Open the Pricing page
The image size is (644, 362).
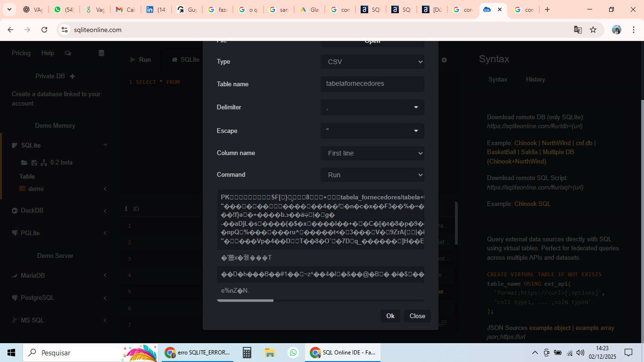coord(21,53)
